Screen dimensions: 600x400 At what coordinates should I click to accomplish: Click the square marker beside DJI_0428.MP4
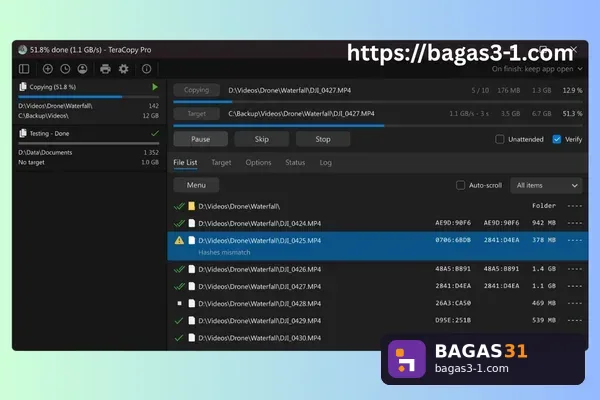click(179, 303)
